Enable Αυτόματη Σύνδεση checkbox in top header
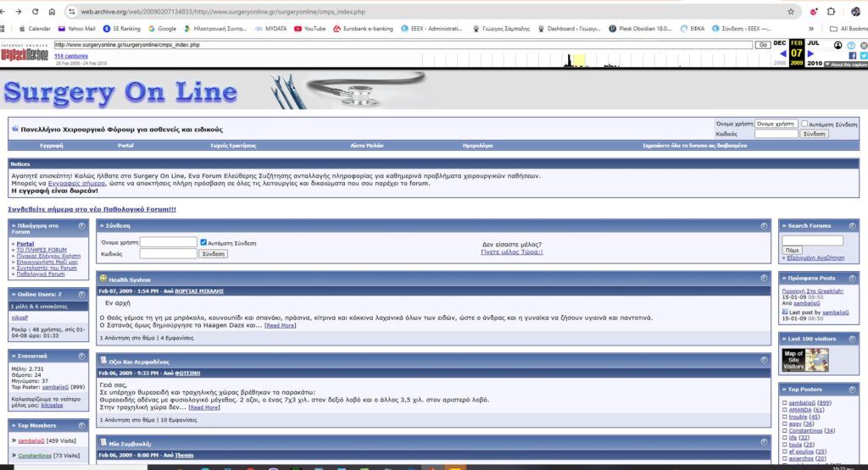The width and height of the screenshot is (868, 470). pos(805,124)
